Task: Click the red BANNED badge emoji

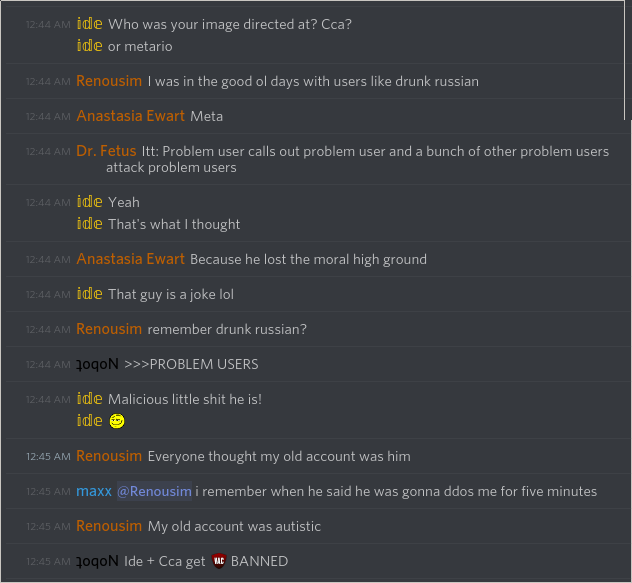Action: [219, 561]
